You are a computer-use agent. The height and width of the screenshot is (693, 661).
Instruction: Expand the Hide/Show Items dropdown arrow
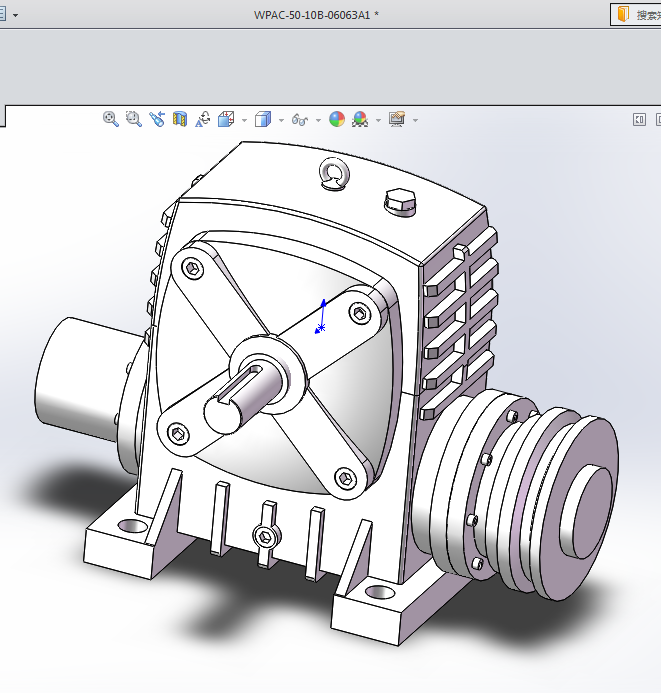pos(318,120)
